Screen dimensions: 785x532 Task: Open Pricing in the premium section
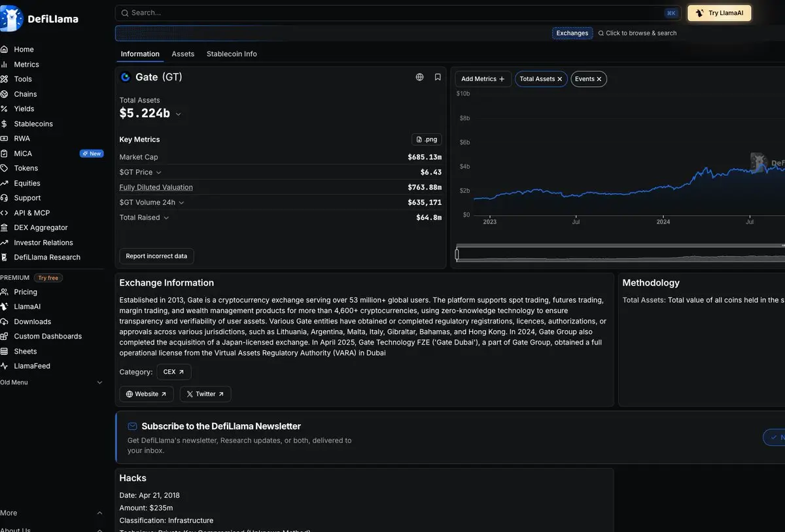[x=26, y=292]
